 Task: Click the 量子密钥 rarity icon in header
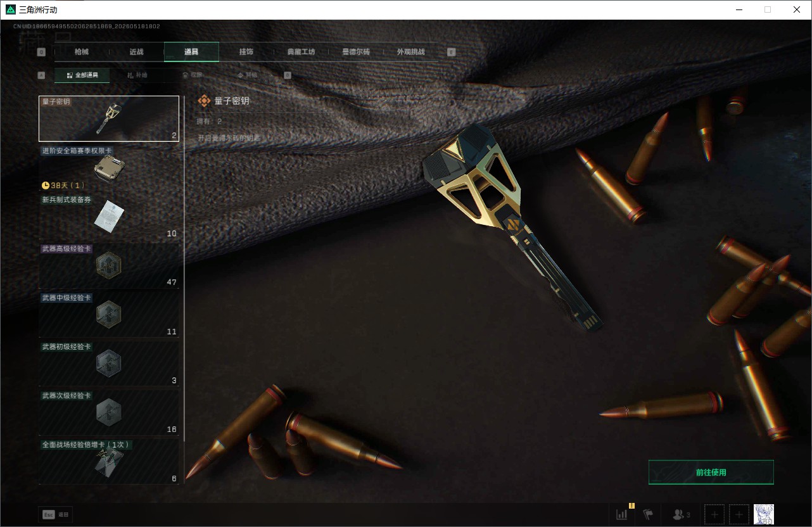[204, 101]
